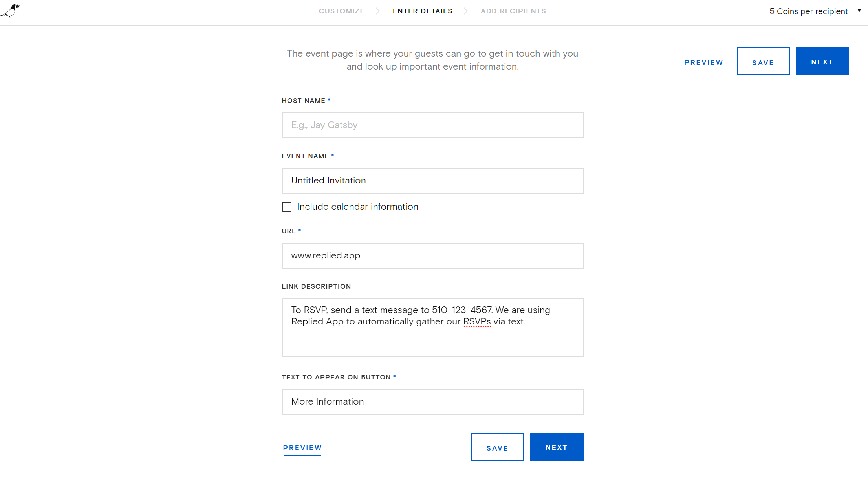The height and width of the screenshot is (504, 868).
Task: Expand the 5 Coins per recipient menu
Action: [x=808, y=11]
